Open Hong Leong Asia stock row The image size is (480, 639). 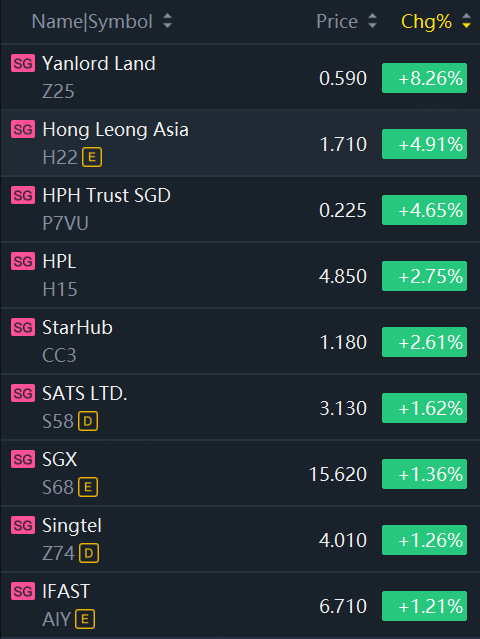click(x=240, y=143)
